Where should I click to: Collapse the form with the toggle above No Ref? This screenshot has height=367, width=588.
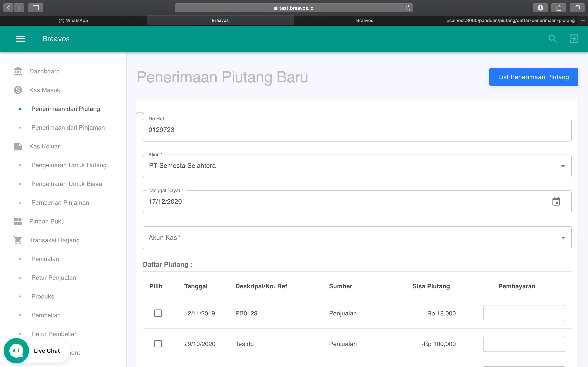coord(140,113)
